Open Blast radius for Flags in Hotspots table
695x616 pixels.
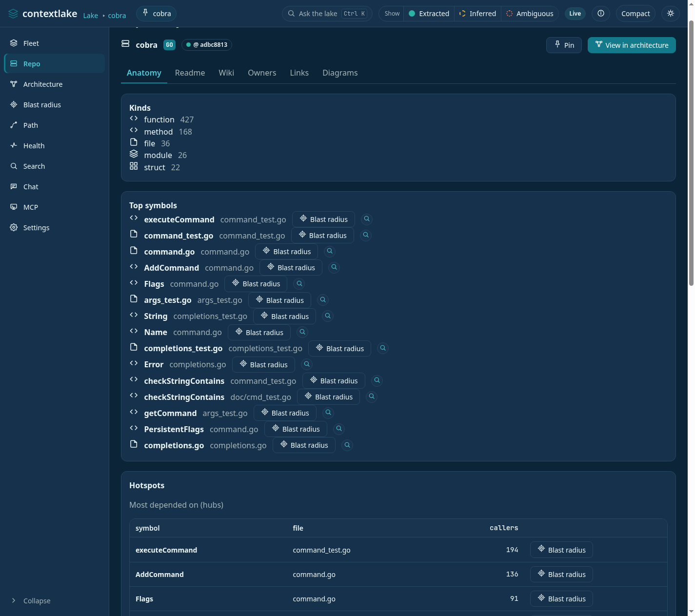coord(561,598)
